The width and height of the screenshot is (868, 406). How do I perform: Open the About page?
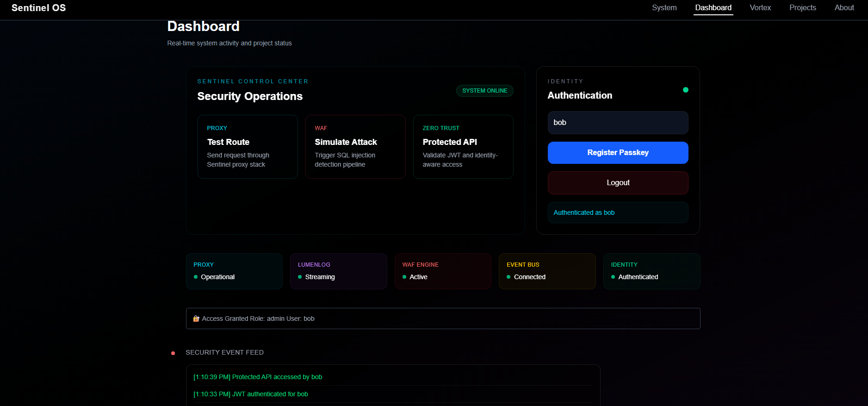pos(844,8)
